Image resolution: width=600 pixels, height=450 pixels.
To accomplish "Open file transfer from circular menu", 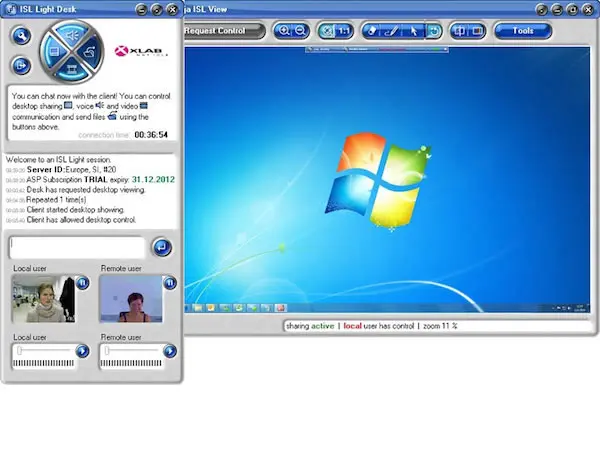I will click(90, 52).
